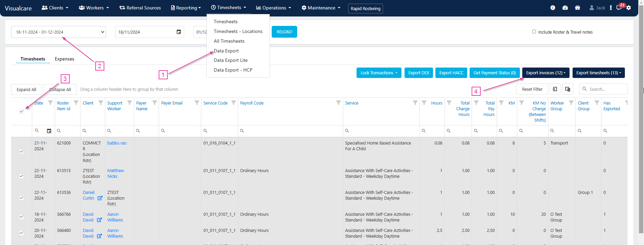Open settings gear in top navigation

[629, 8]
